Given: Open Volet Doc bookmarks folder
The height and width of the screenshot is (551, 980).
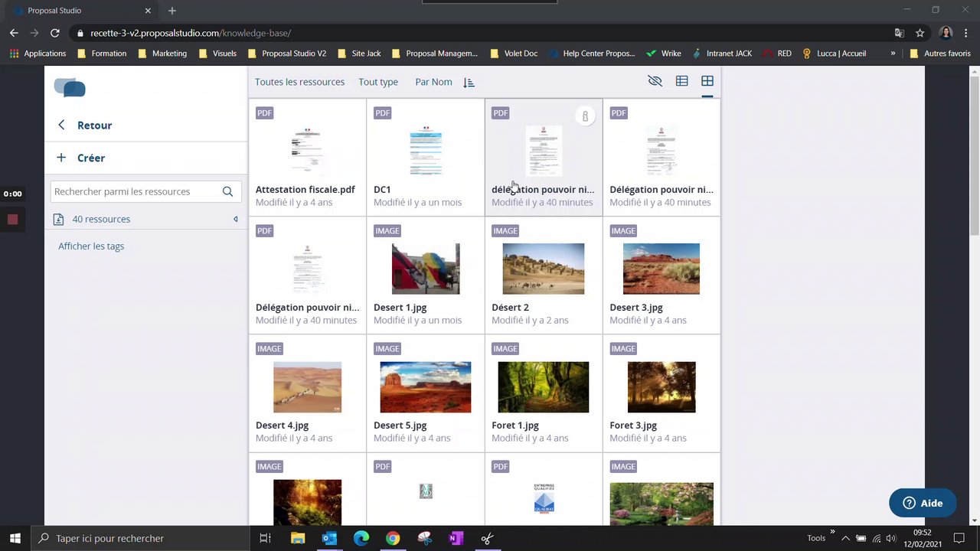Looking at the screenshot, I should tap(514, 54).
